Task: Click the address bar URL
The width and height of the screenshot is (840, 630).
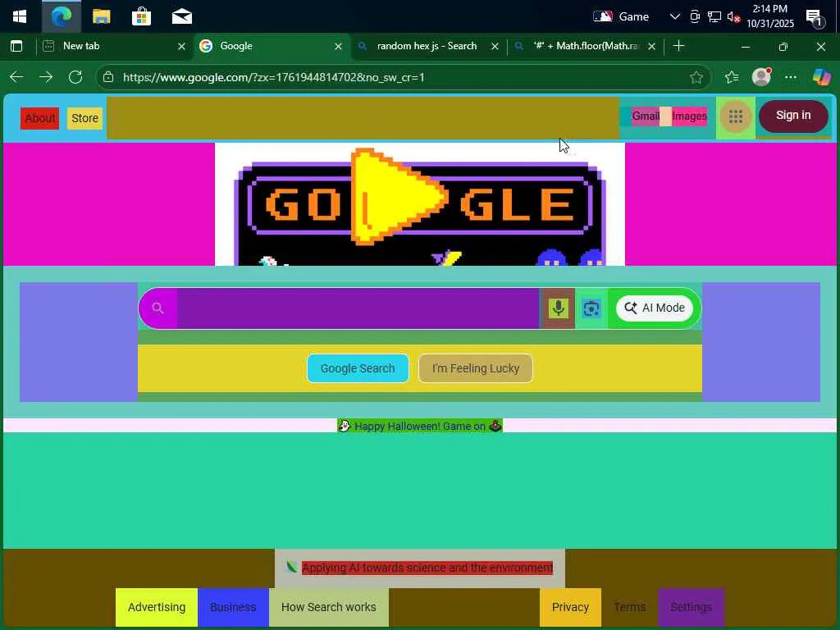Action: pyautogui.click(x=274, y=77)
